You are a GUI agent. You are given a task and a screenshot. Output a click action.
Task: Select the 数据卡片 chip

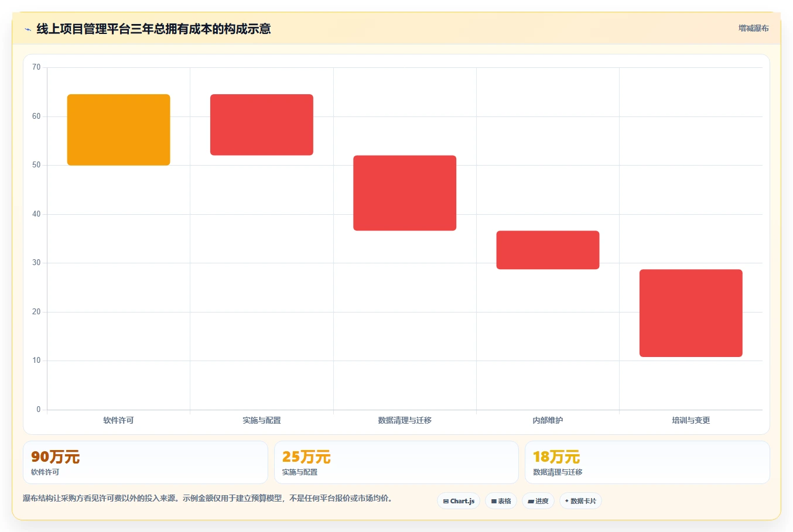(x=580, y=501)
